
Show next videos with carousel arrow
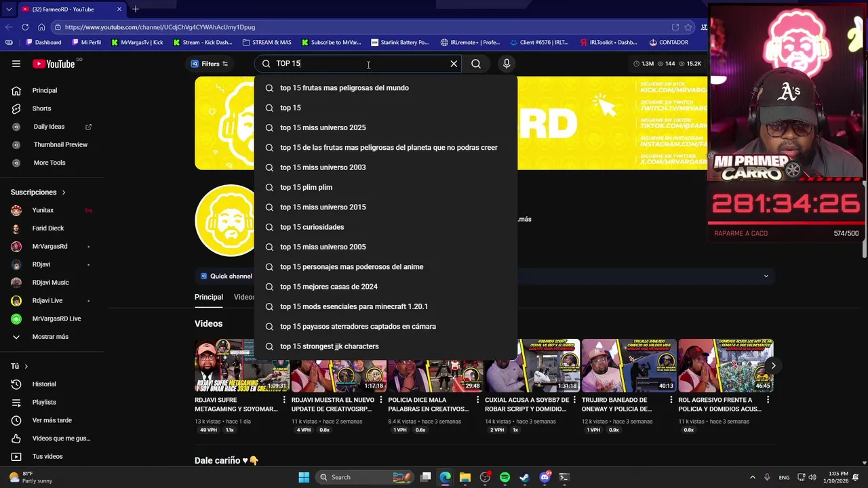(x=773, y=365)
